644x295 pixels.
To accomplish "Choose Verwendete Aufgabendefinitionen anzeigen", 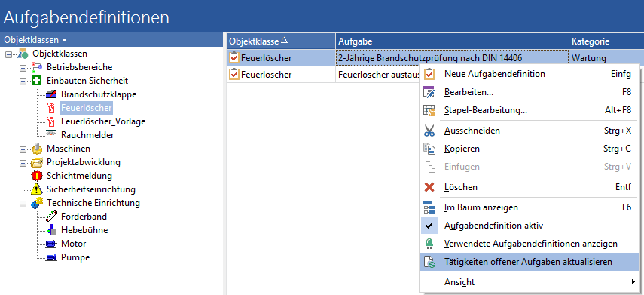I will [x=530, y=244].
